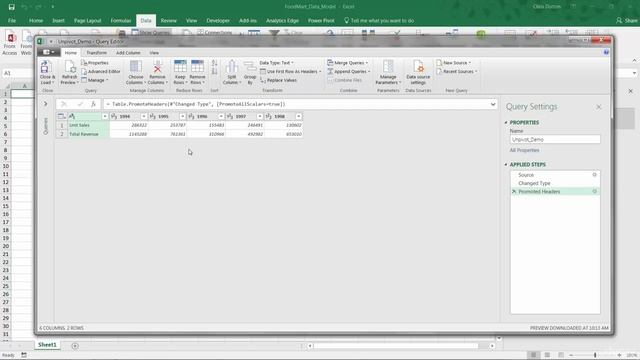
Task: Open filter dropdown for first text column
Action: 105,116
